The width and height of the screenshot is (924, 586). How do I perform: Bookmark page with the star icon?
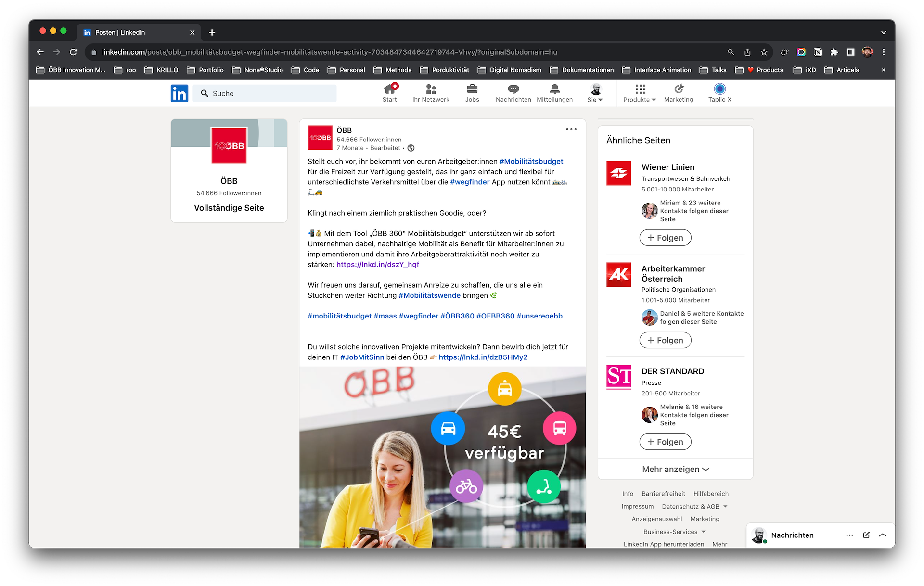click(x=764, y=52)
